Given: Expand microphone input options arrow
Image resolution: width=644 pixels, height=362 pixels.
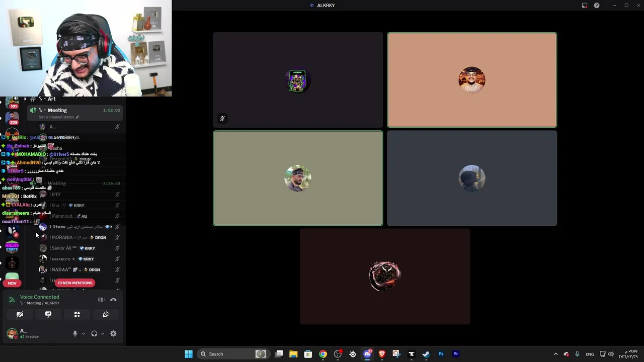Looking at the screenshot, I should 84,333.
